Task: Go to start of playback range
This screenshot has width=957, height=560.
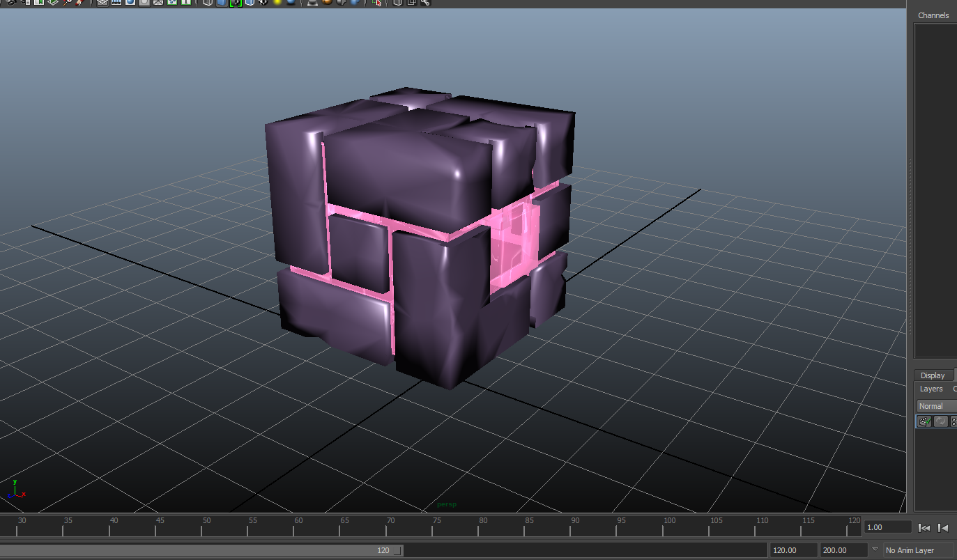Action: click(924, 528)
